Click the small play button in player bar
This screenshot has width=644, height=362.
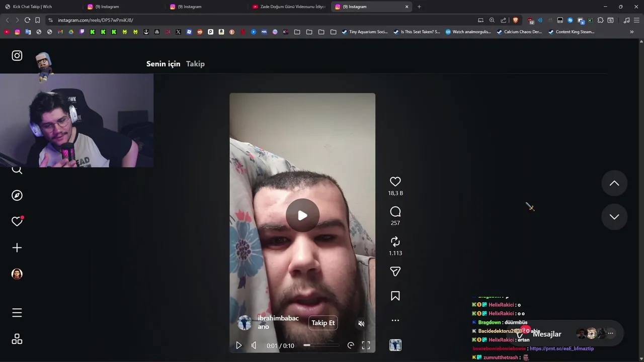[x=239, y=345]
